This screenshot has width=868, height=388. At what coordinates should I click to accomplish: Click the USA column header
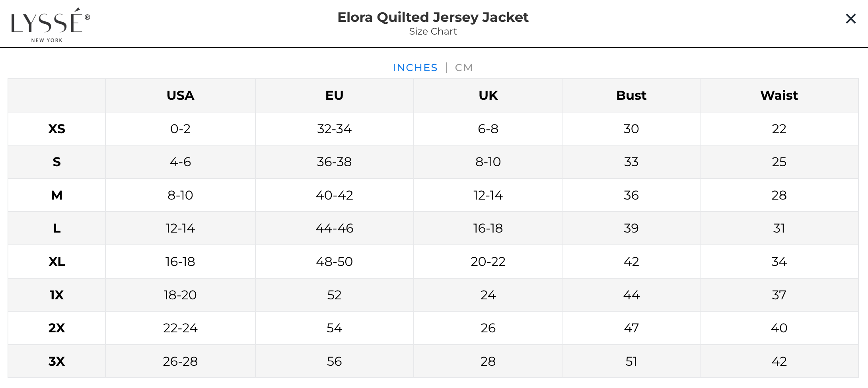[180, 96]
